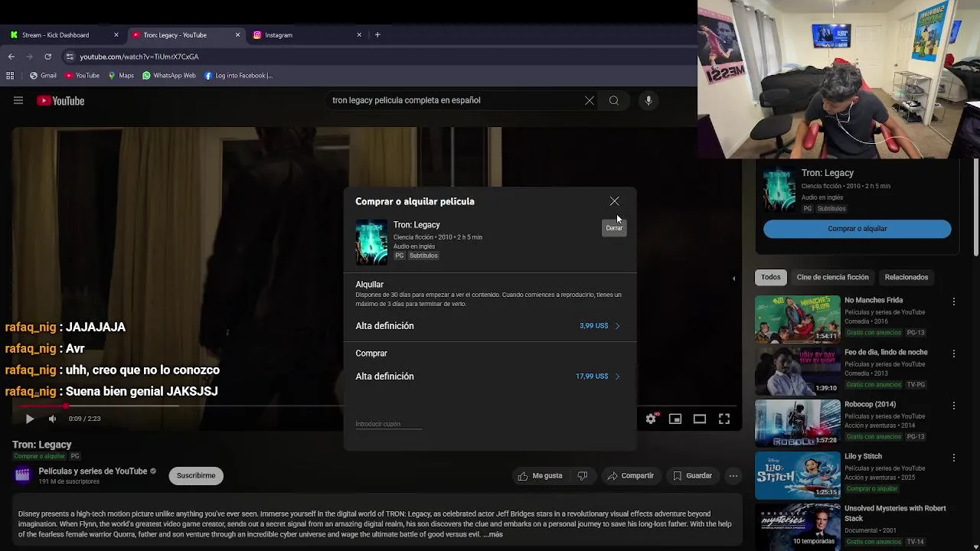
Task: Go to YouTube home via logo
Action: pos(60,101)
